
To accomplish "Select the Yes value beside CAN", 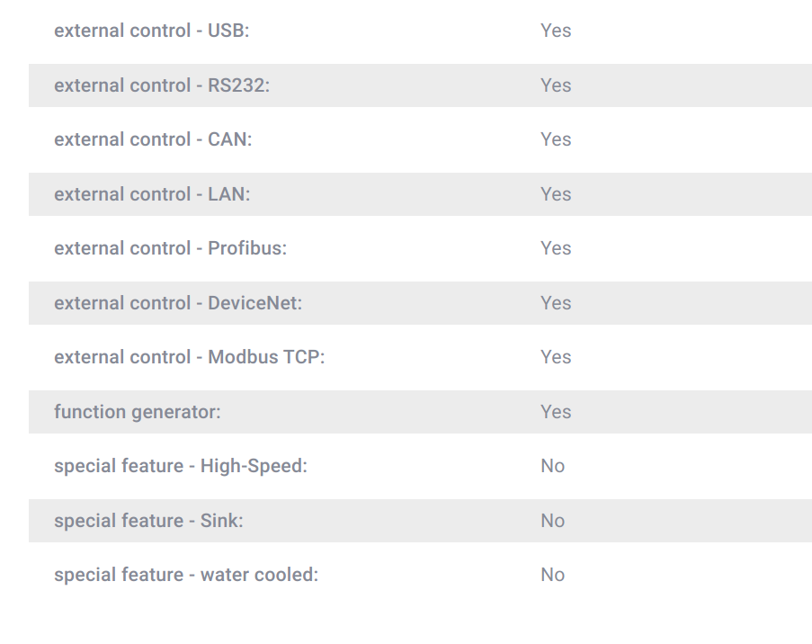I will (556, 139).
